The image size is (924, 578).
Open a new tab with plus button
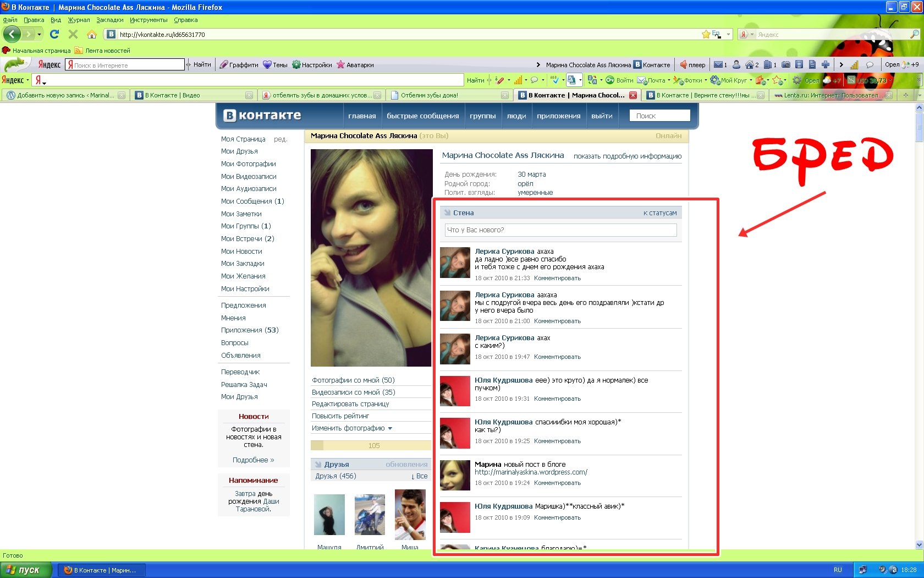coord(905,95)
